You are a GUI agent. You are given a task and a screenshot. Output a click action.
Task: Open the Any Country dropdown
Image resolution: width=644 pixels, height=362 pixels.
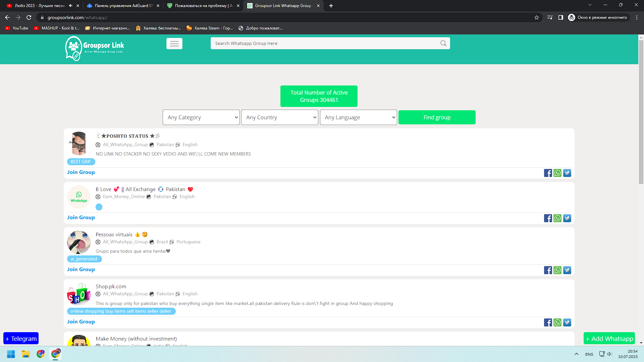point(279,117)
